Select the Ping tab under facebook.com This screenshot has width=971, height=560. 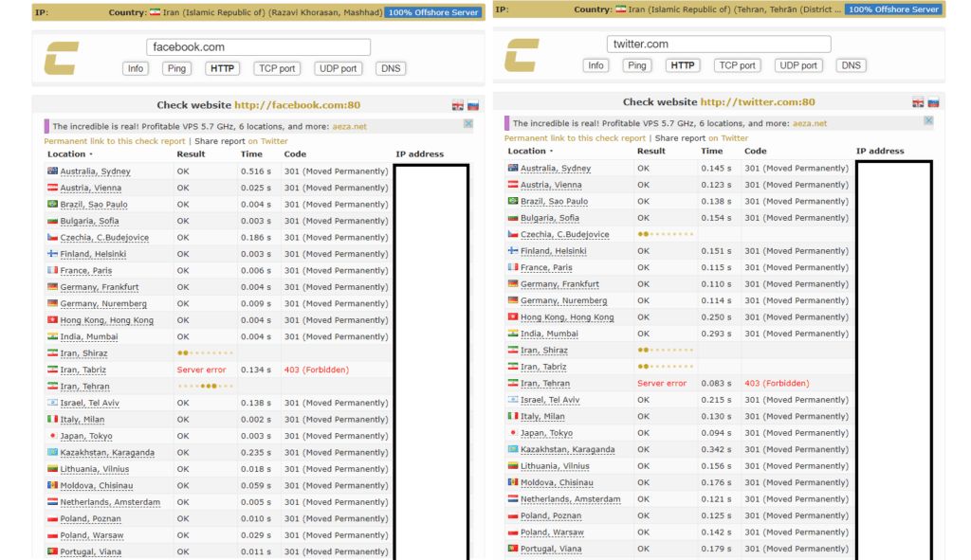pyautogui.click(x=176, y=68)
